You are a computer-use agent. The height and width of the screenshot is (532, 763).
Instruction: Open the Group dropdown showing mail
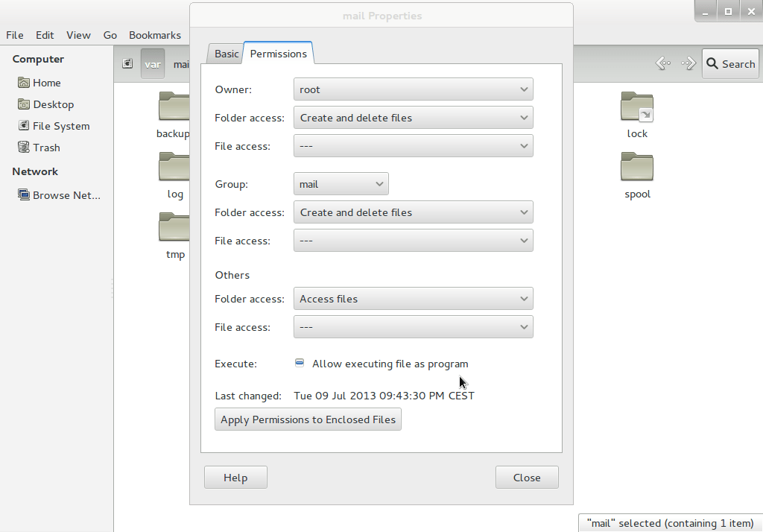(x=341, y=183)
